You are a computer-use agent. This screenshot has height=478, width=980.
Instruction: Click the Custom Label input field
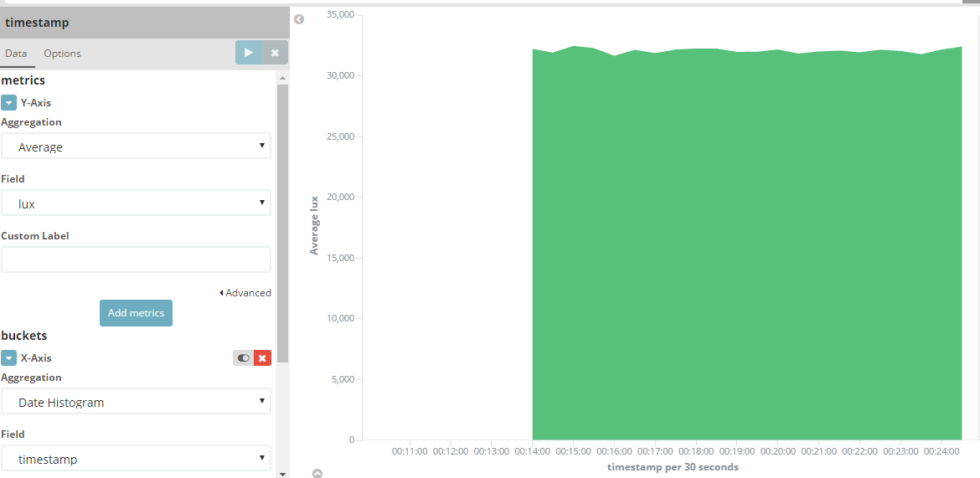(136, 260)
